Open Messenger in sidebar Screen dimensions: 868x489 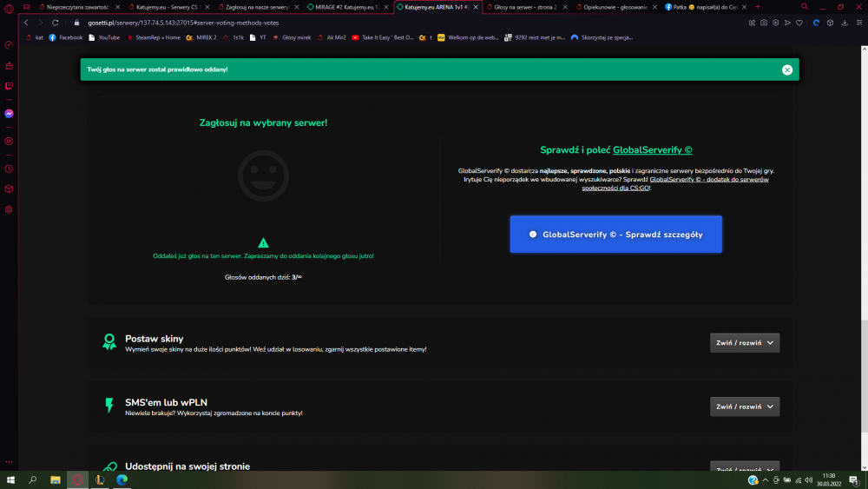[9, 114]
